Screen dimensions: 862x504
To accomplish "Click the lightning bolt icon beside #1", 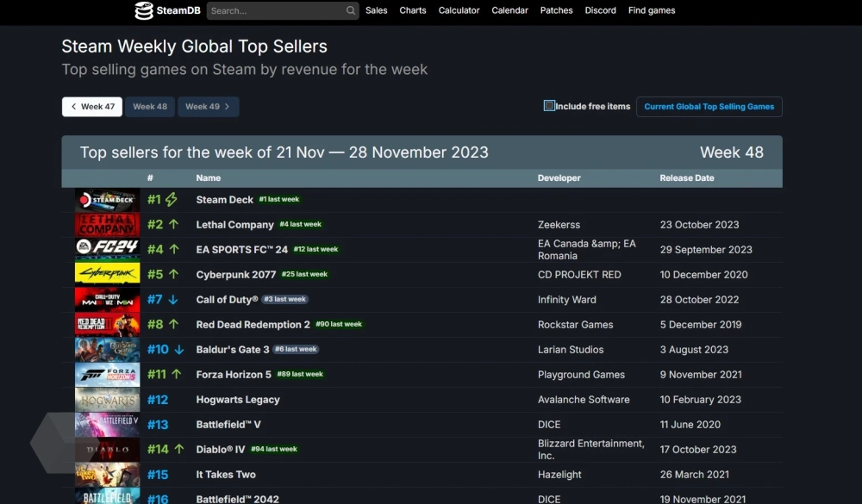I will pyautogui.click(x=172, y=200).
